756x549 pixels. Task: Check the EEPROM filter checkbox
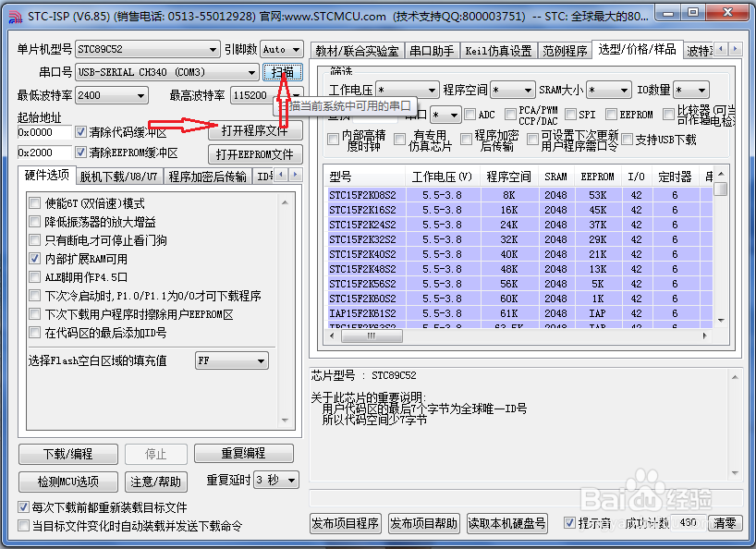[x=611, y=115]
